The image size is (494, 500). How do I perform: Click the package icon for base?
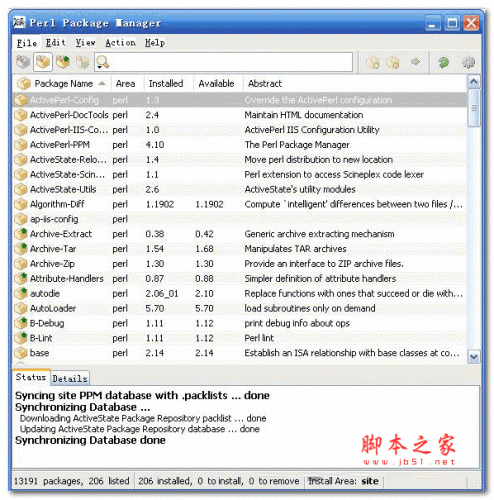[21, 353]
